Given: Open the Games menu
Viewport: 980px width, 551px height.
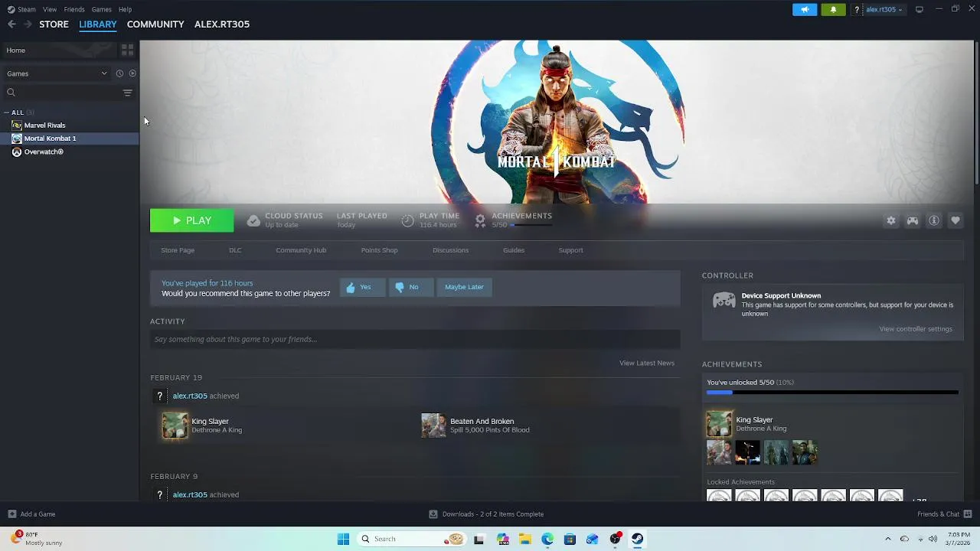Looking at the screenshot, I should pos(101,9).
